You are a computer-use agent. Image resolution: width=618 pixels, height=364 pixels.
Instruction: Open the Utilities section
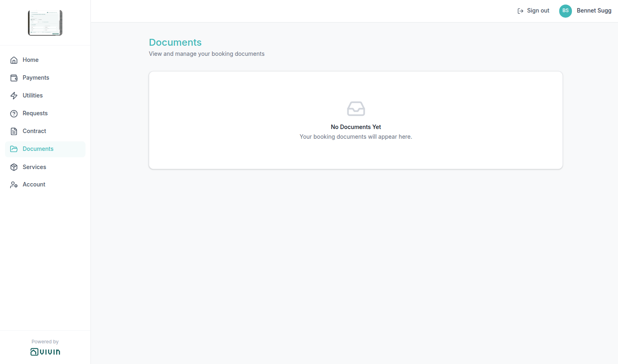pos(45,95)
